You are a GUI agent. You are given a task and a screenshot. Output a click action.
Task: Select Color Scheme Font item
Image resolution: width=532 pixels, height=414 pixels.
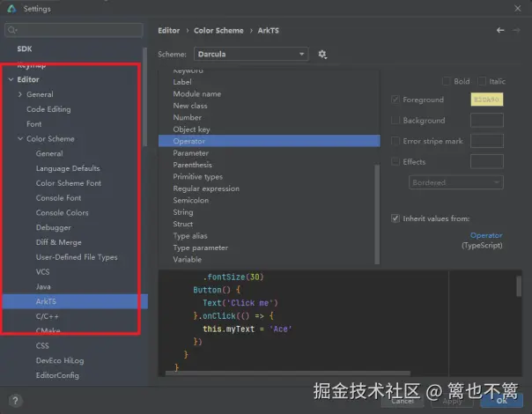click(x=69, y=183)
